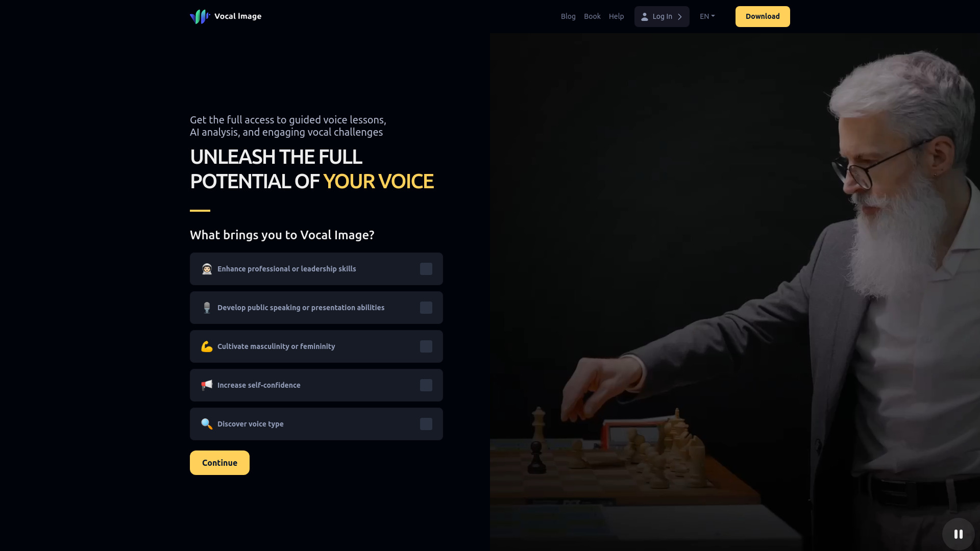The height and width of the screenshot is (551, 980).
Task: Click the user account icon in Log In
Action: [645, 16]
